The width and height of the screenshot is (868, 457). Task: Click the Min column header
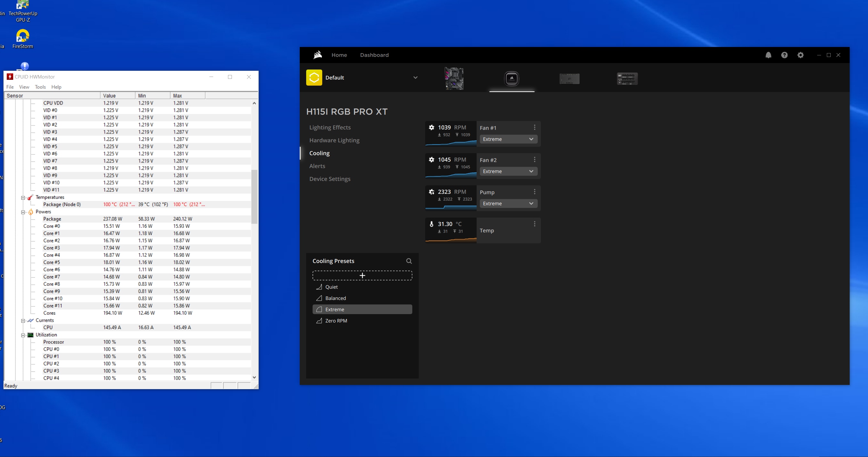pyautogui.click(x=153, y=96)
